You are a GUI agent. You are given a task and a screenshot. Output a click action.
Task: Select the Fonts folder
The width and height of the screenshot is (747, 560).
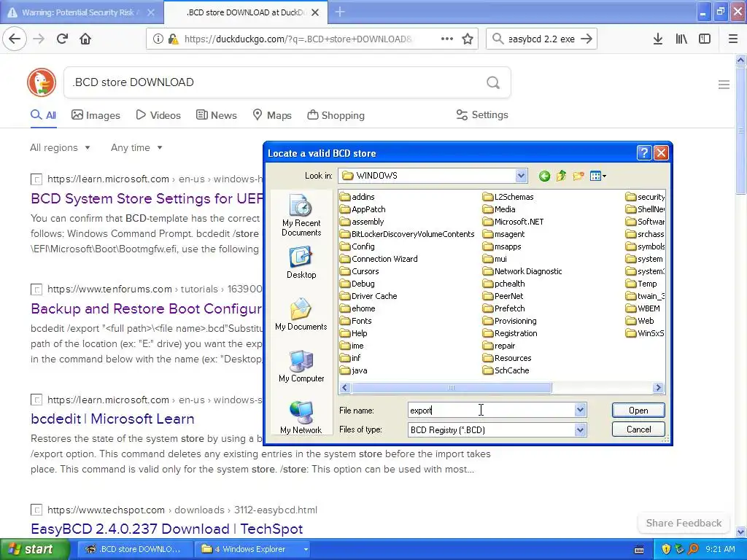(x=356, y=321)
